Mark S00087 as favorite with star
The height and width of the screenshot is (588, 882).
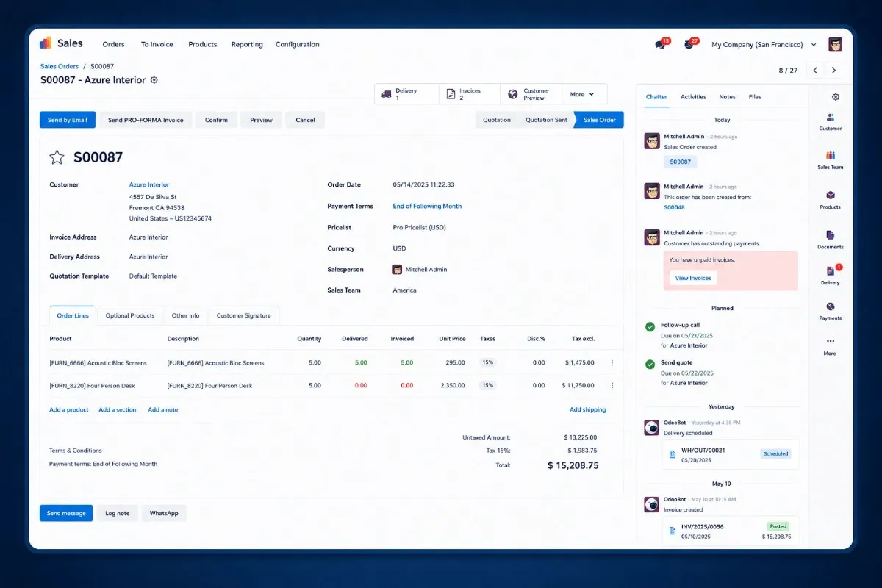click(57, 157)
